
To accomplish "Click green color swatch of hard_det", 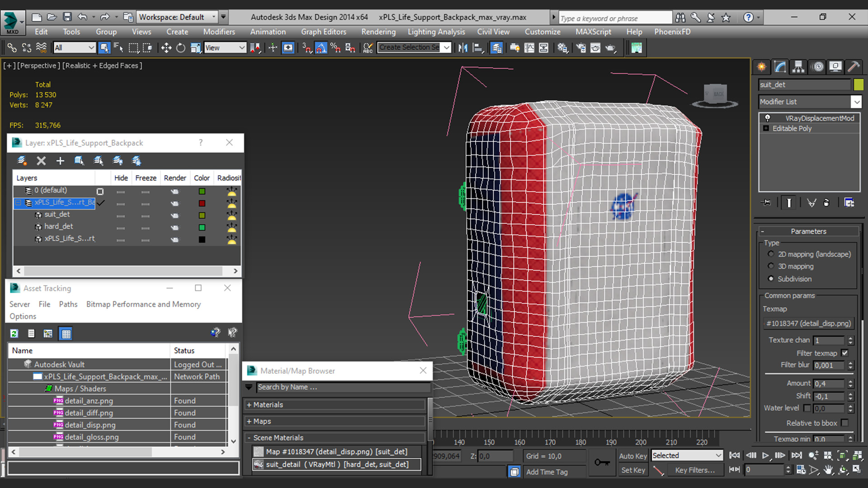I will (x=202, y=228).
